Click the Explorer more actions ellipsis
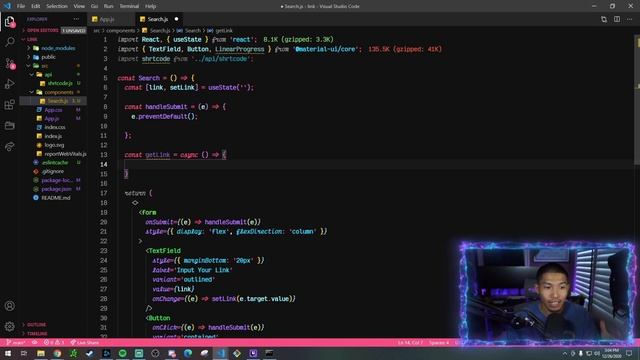 (x=76, y=19)
